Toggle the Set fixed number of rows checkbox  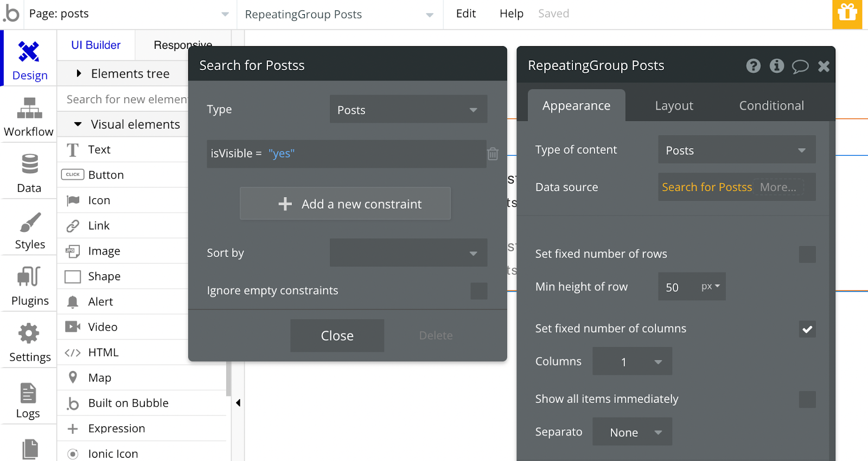807,254
